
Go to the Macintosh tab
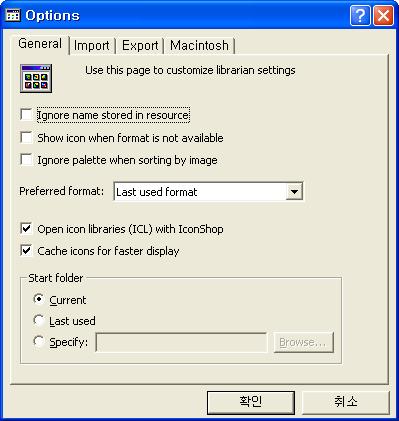tap(199, 46)
